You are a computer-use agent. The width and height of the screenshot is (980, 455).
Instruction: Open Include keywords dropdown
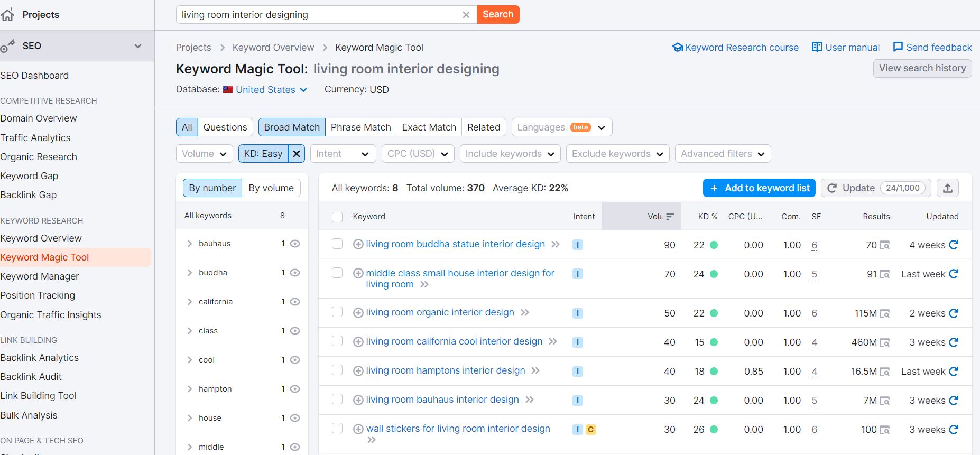tap(510, 154)
